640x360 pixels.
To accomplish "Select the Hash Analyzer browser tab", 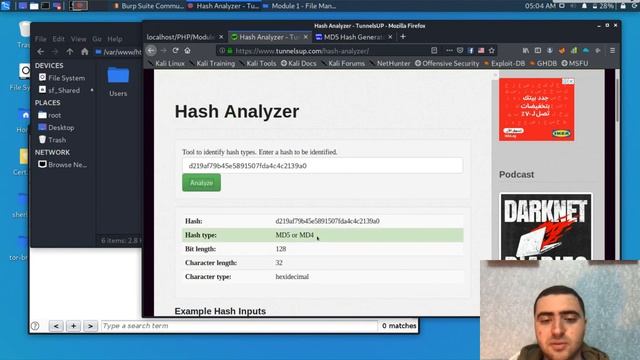I will click(x=269, y=37).
